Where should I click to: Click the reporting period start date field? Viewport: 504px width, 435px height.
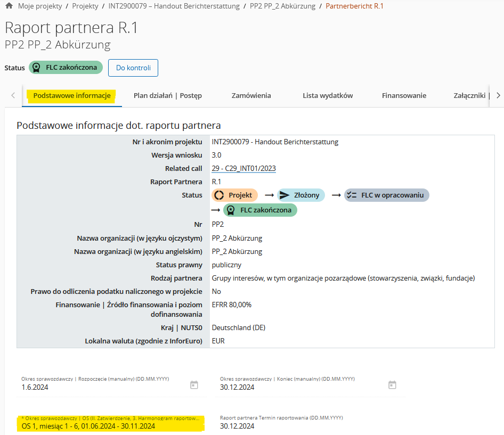(x=101, y=387)
